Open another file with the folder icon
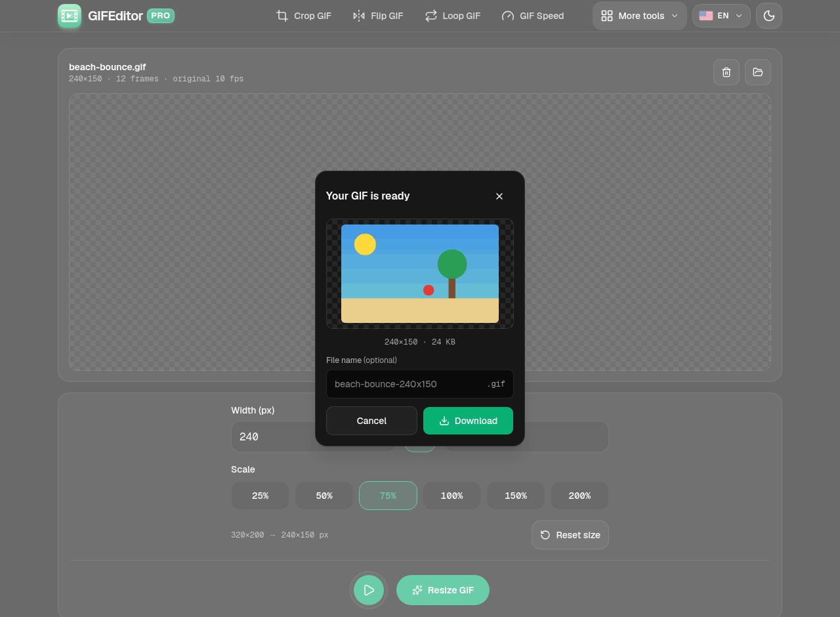This screenshot has width=840, height=617. 758,72
